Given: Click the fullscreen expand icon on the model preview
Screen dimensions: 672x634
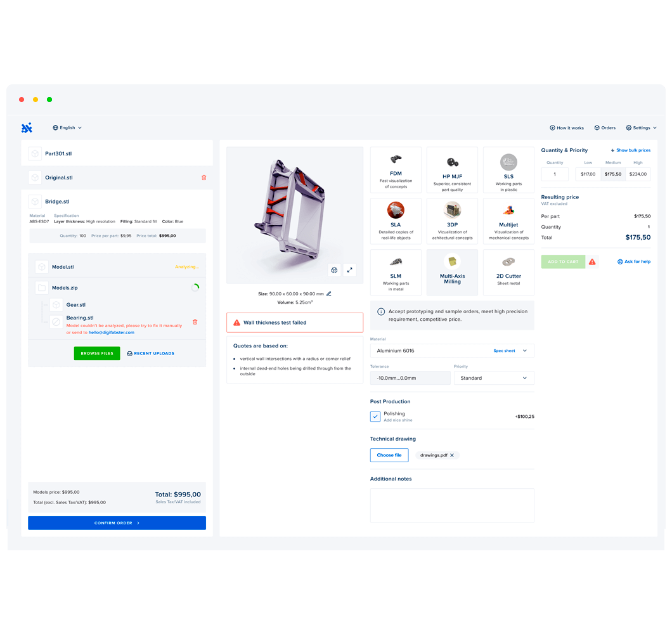Looking at the screenshot, I should 349,269.
